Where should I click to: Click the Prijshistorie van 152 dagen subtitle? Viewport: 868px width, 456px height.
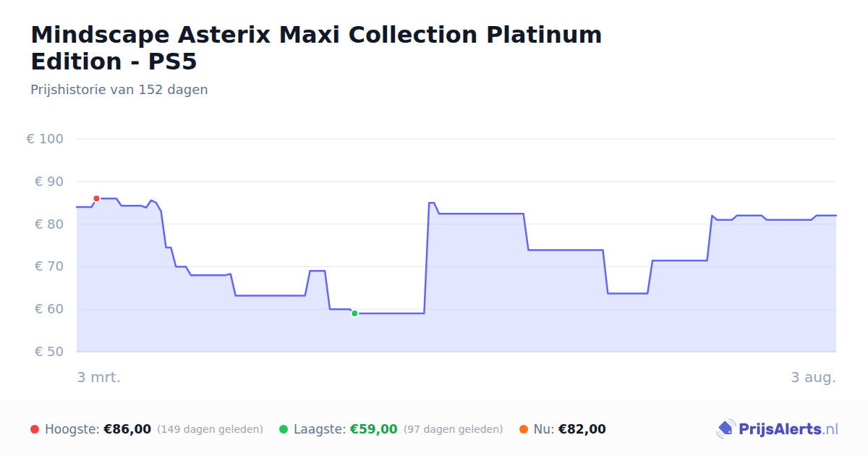click(119, 90)
